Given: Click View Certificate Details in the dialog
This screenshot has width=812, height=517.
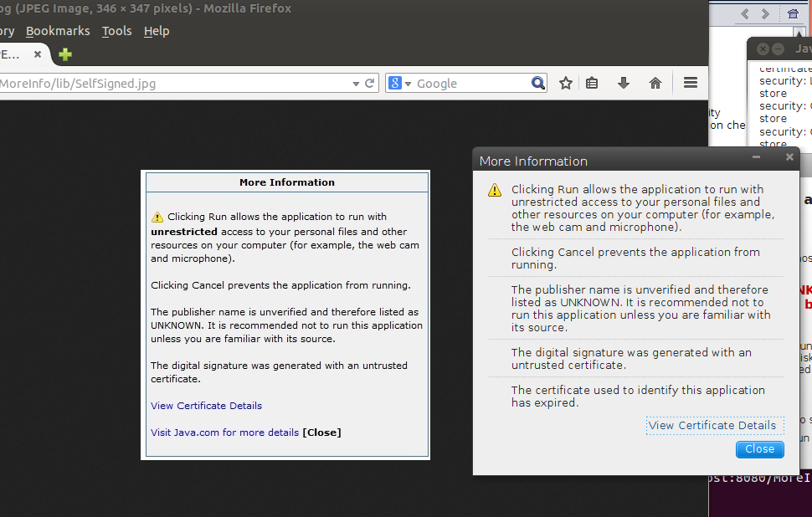Looking at the screenshot, I should (x=712, y=425).
